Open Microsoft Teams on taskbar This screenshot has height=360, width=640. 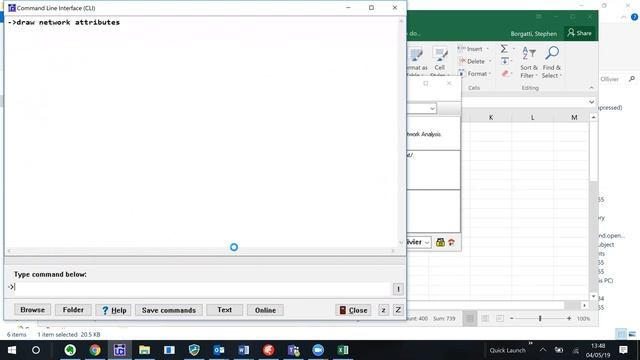click(x=293, y=350)
